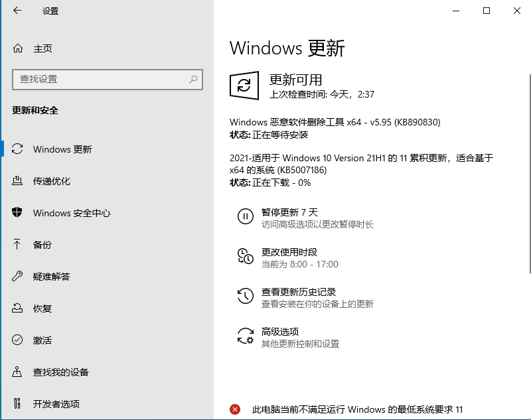Click the Windows 更新 refresh icon in sidebar

coord(17,149)
